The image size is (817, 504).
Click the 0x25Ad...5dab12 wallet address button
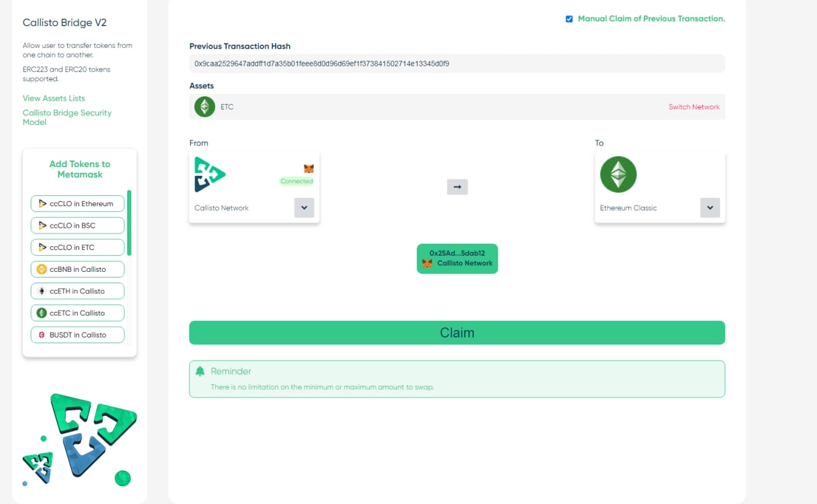tap(457, 258)
